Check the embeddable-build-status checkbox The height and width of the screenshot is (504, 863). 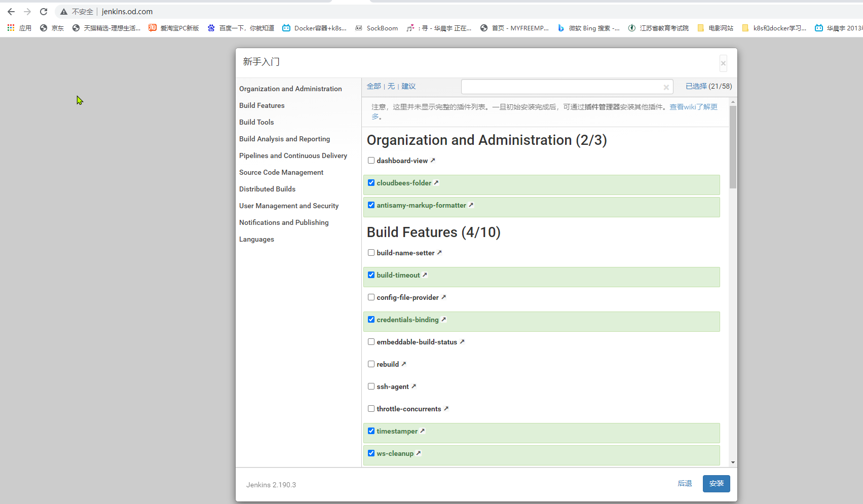tap(371, 342)
